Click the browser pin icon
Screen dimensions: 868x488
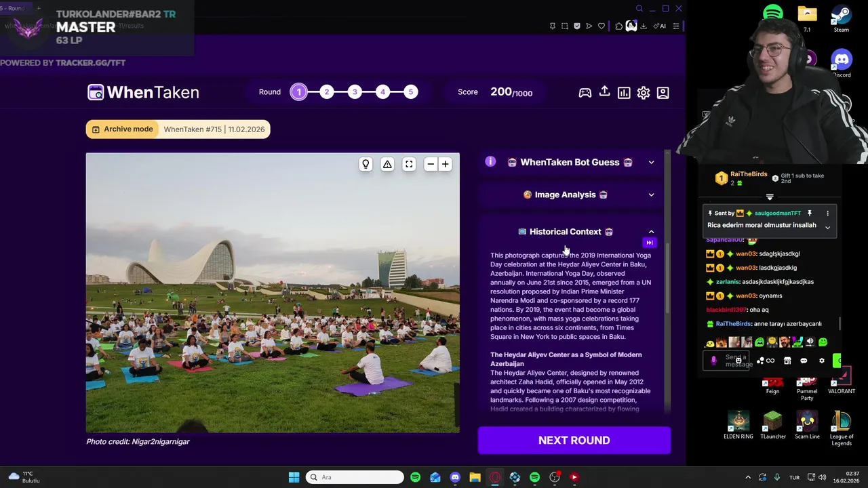pos(553,26)
